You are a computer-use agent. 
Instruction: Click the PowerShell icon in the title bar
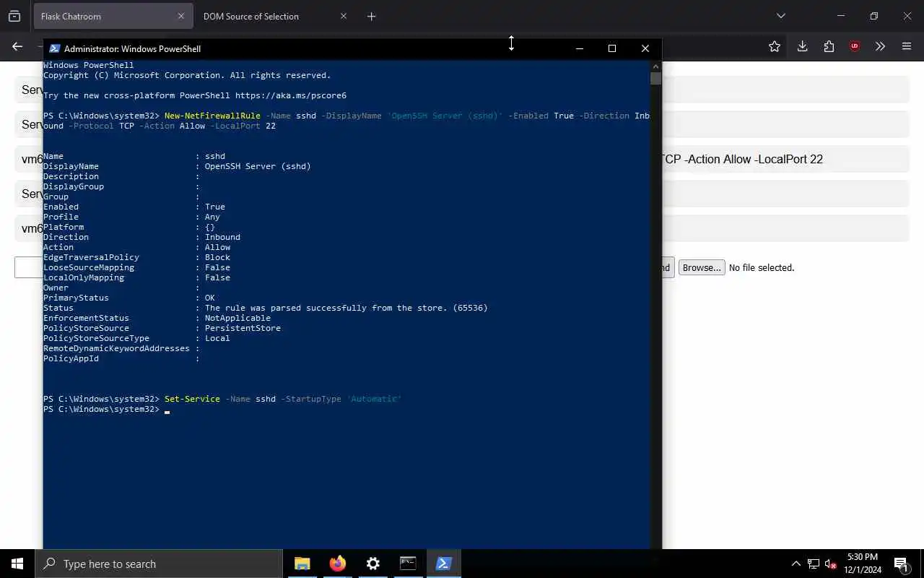coord(54,48)
